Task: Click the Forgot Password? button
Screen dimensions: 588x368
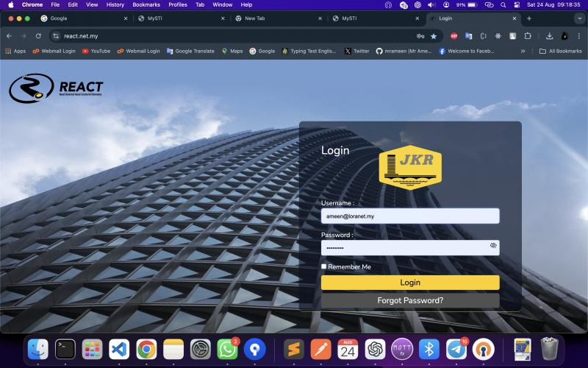Action: [410, 300]
